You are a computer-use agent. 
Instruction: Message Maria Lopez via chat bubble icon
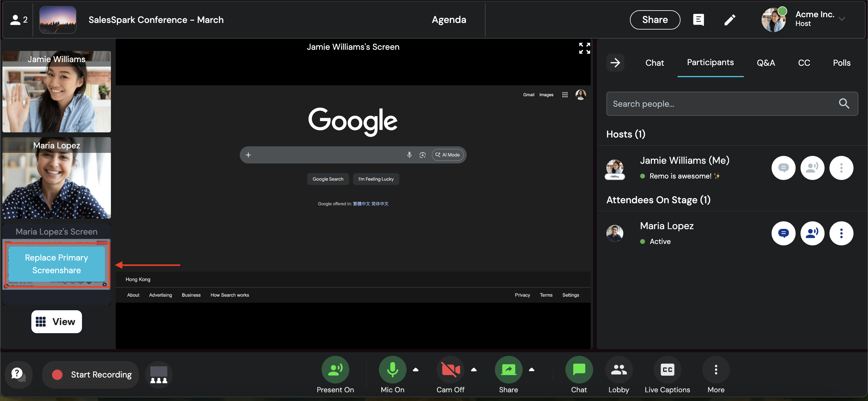coord(783,233)
